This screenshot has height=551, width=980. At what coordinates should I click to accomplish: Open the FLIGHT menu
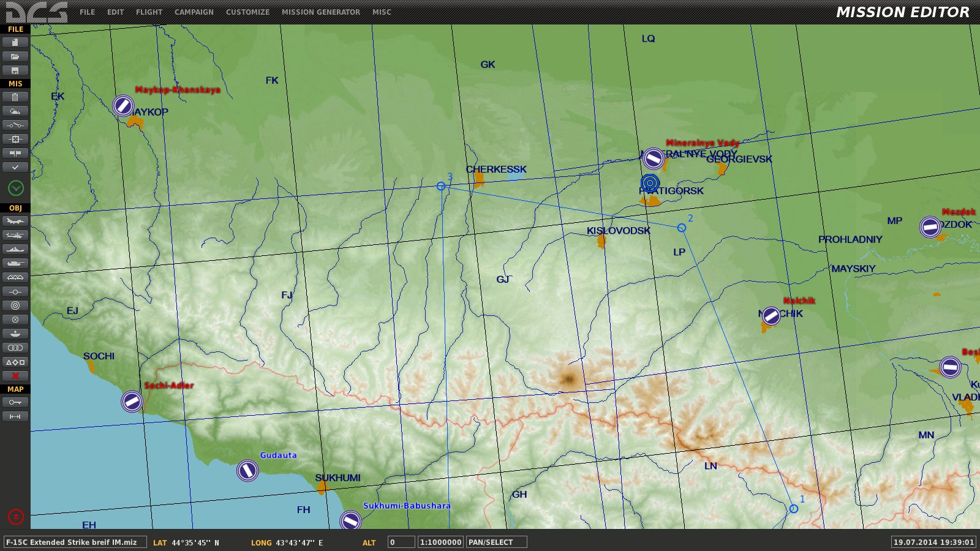149,12
